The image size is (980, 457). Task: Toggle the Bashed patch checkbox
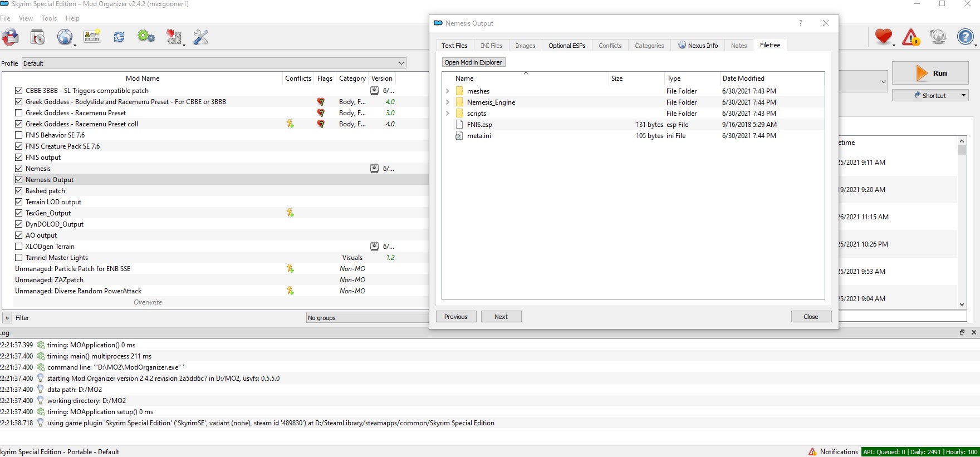(x=19, y=191)
